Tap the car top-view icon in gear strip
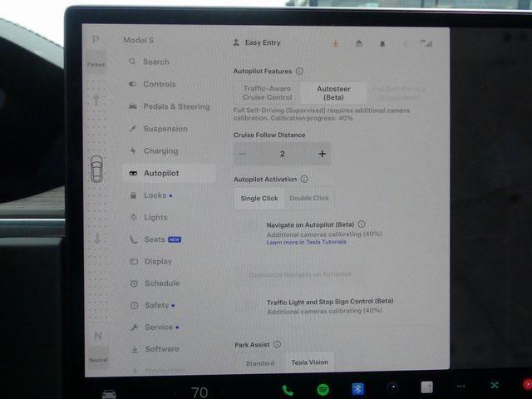The image size is (532, 399). click(x=96, y=169)
